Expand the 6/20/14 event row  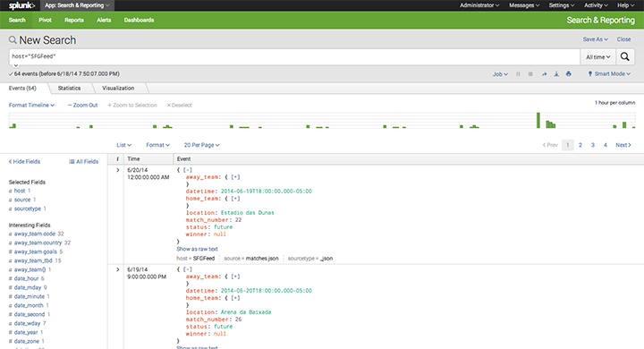pyautogui.click(x=117, y=170)
